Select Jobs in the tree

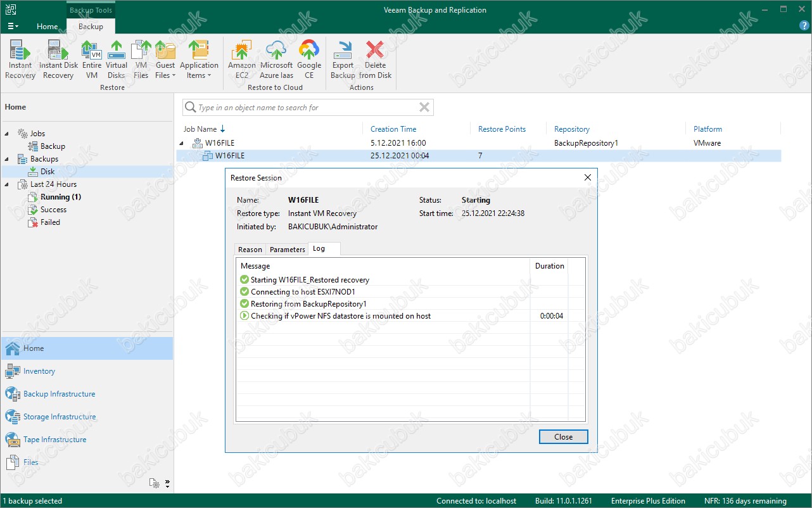click(x=37, y=134)
